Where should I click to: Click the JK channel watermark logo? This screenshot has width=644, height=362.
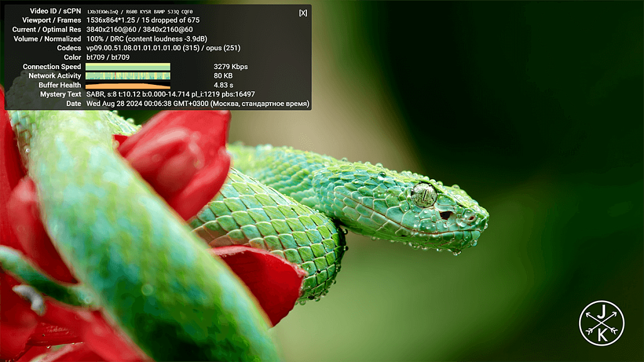coord(601,323)
